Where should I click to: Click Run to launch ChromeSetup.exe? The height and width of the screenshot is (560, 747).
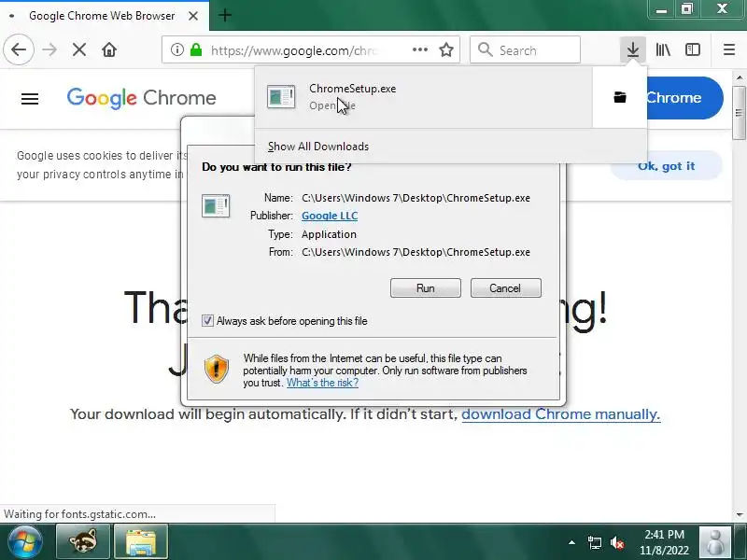click(426, 288)
